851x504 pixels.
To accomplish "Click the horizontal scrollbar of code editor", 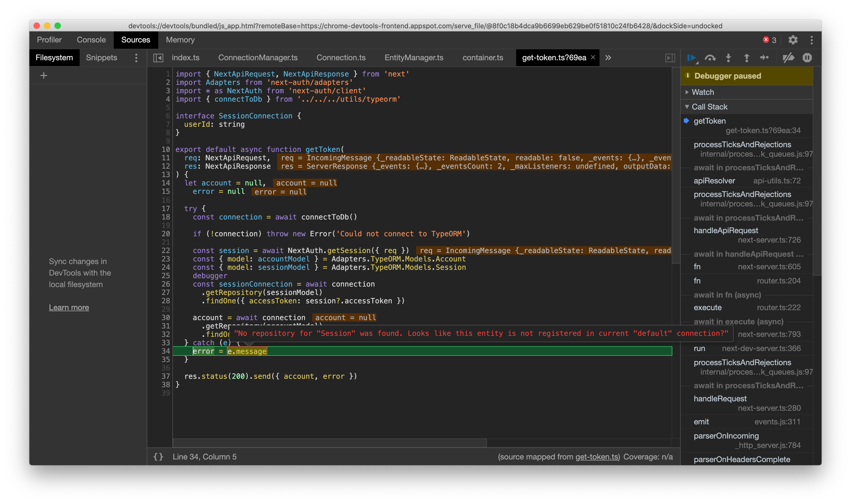I will pyautogui.click(x=330, y=443).
